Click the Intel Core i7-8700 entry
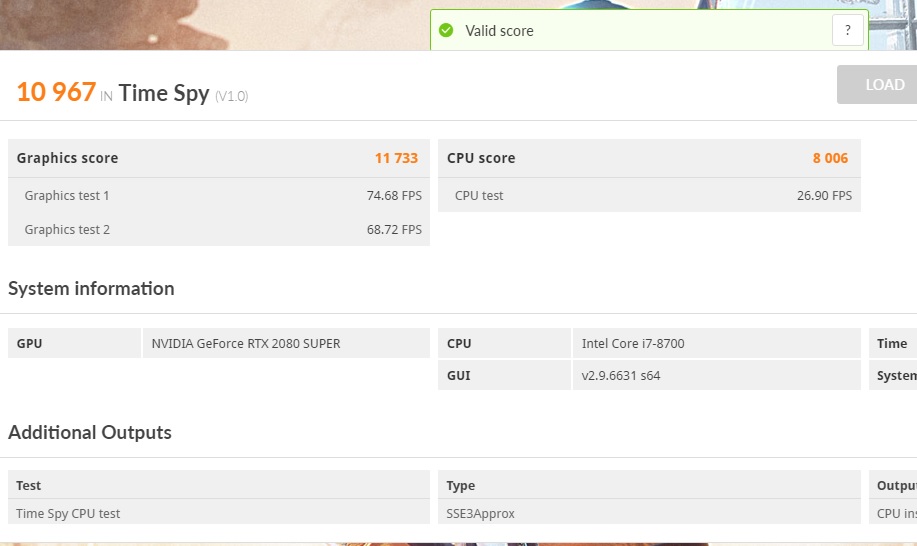The width and height of the screenshot is (917, 546). (633, 344)
